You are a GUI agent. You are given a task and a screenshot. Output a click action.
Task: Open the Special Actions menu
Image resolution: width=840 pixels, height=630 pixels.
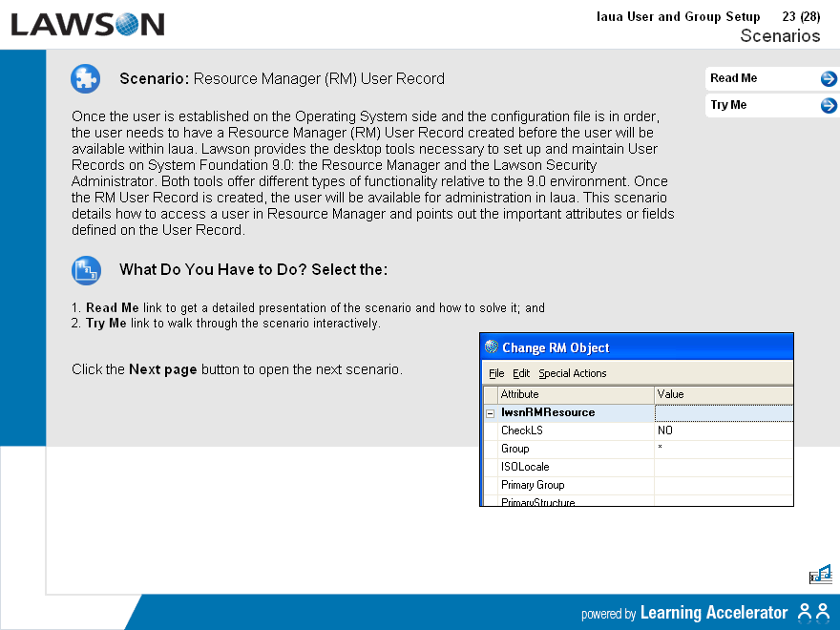(x=572, y=373)
